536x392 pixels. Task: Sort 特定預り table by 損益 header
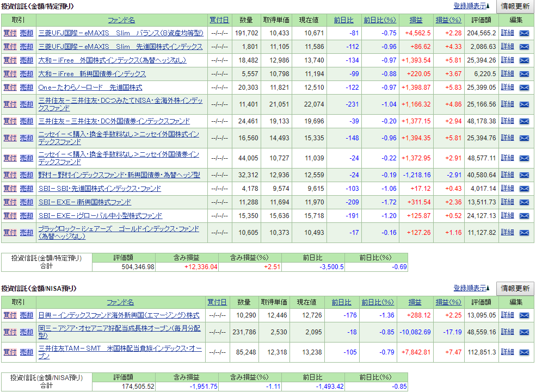[x=416, y=20]
